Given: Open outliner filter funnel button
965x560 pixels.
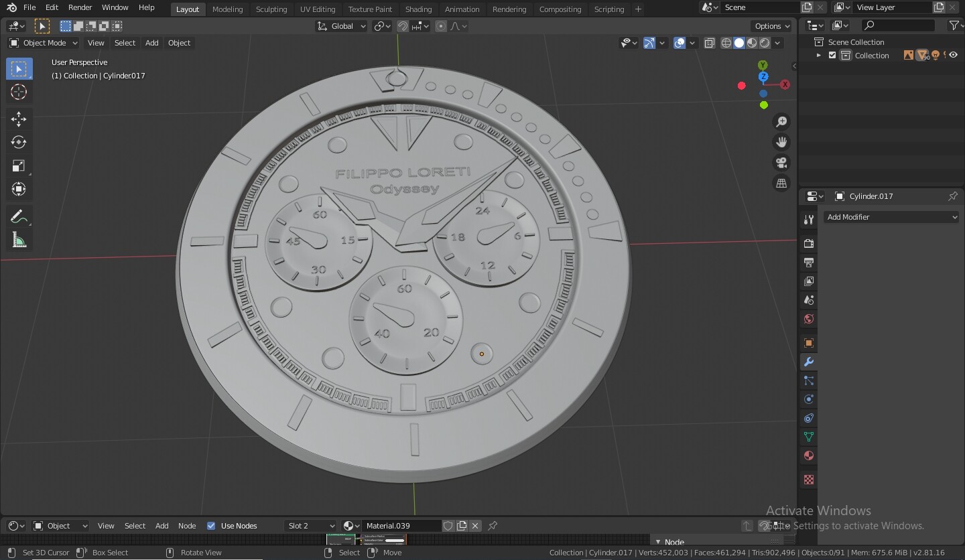Looking at the screenshot, I should pyautogui.click(x=955, y=25).
